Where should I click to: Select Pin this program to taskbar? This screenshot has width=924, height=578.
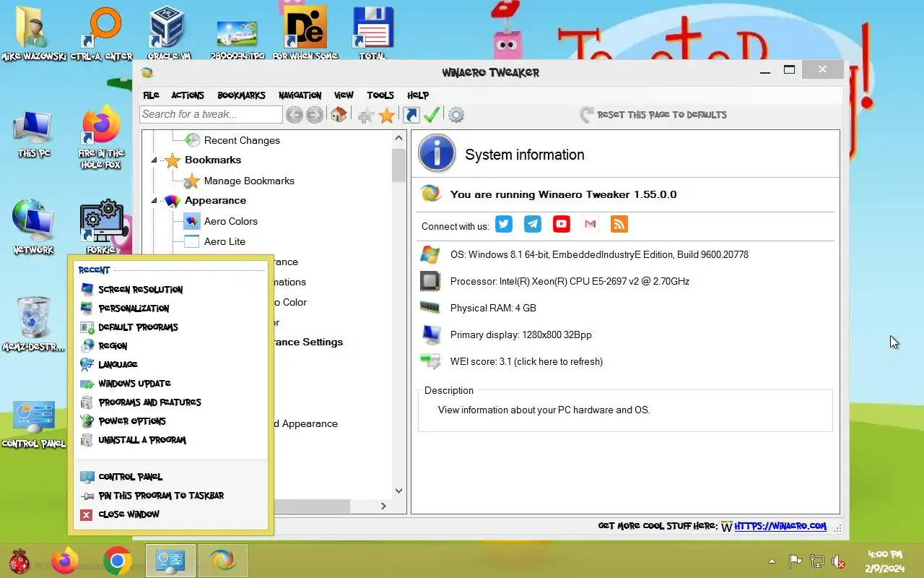(171, 496)
